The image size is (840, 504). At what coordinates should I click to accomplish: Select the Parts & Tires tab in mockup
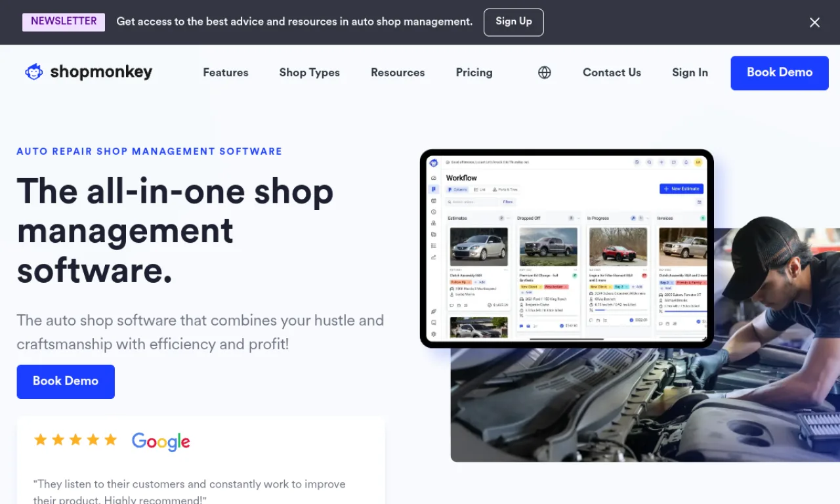pos(505,190)
